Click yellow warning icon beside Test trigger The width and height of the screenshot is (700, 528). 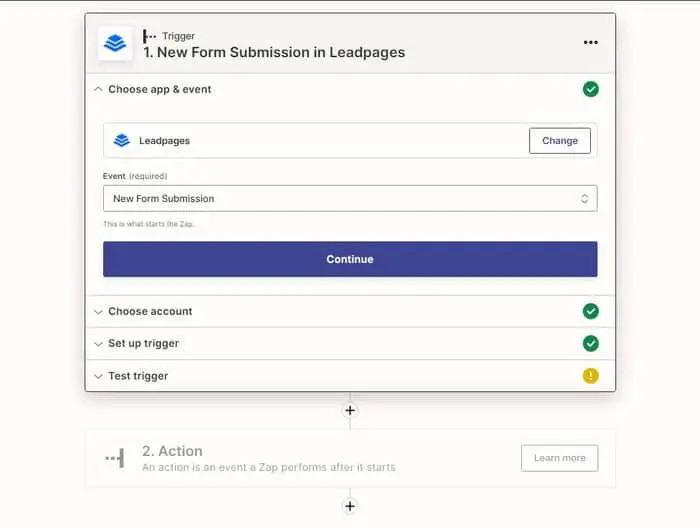pyautogui.click(x=591, y=376)
